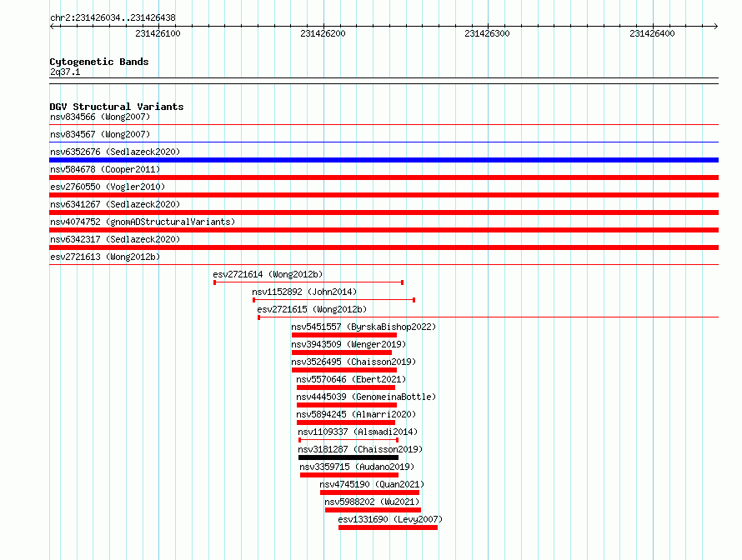Click the chr2:231426034..231426438 region label
Viewport: 742px width, 560px height.
pyautogui.click(x=113, y=18)
